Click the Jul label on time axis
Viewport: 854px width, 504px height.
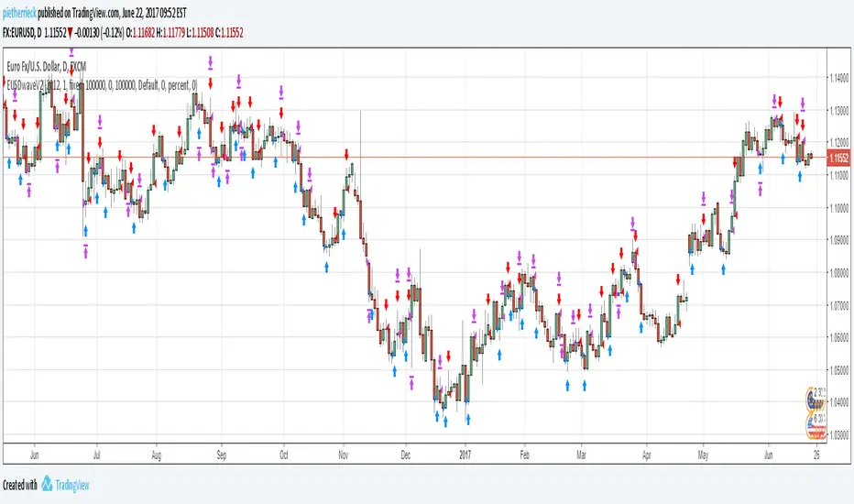point(96,455)
